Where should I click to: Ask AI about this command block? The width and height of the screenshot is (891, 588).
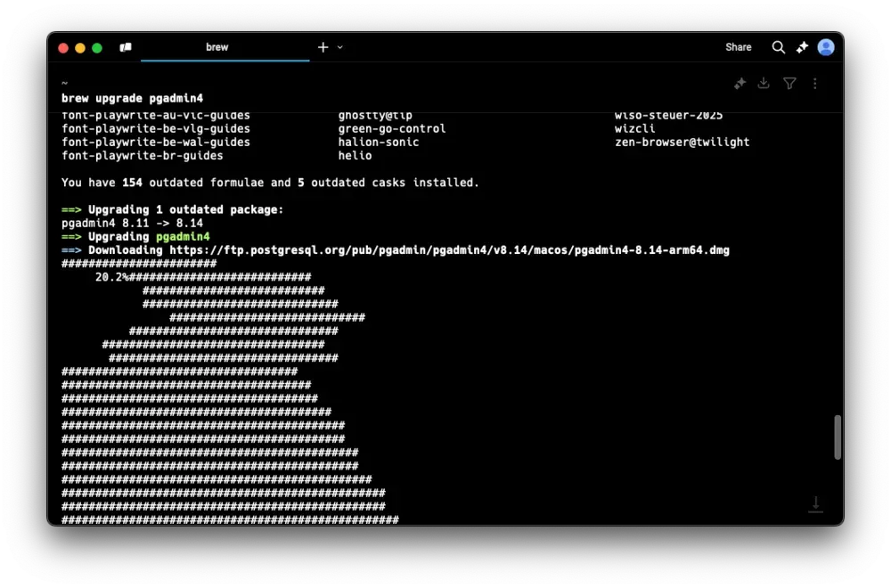click(740, 84)
